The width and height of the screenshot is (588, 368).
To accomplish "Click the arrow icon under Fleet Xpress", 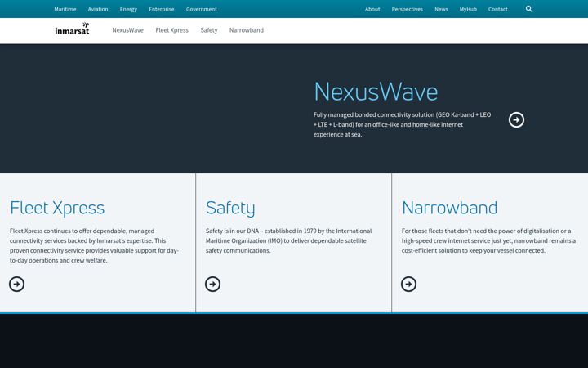I will (x=17, y=285).
